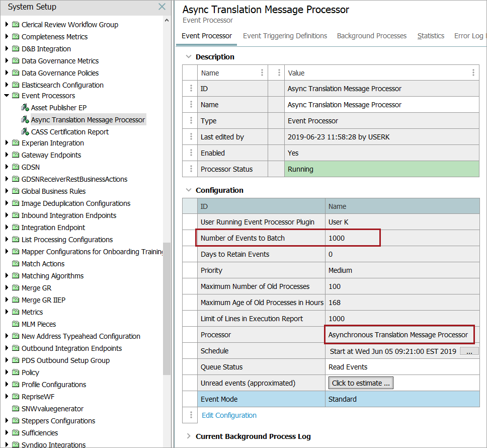Open the Value column options menu icon
The width and height of the screenshot is (487, 448).
[473, 73]
